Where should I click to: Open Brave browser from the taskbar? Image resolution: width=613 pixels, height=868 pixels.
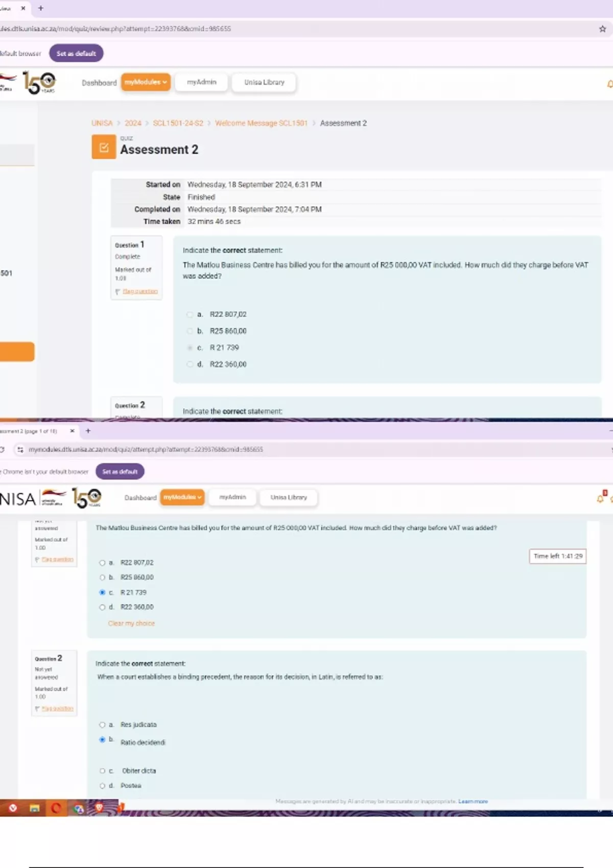tap(99, 807)
